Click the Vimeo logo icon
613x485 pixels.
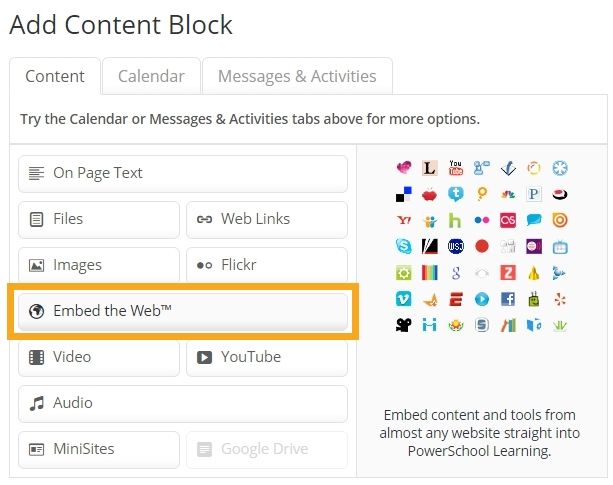(x=403, y=298)
